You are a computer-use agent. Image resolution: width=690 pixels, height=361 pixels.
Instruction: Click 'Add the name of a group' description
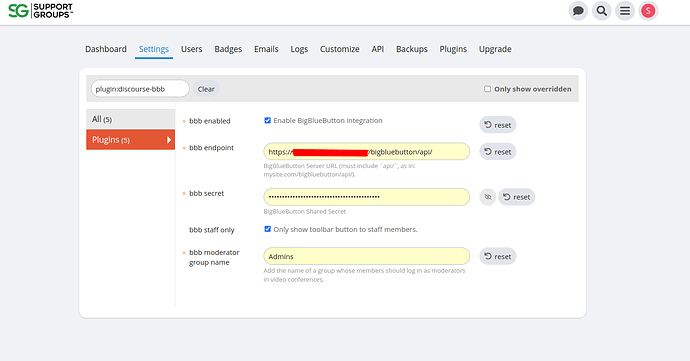pos(364,275)
